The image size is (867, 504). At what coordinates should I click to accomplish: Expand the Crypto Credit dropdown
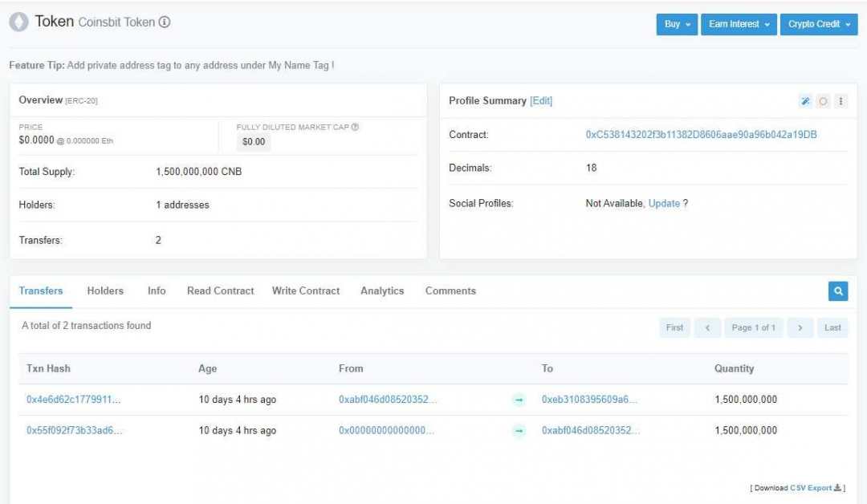pyautogui.click(x=818, y=24)
